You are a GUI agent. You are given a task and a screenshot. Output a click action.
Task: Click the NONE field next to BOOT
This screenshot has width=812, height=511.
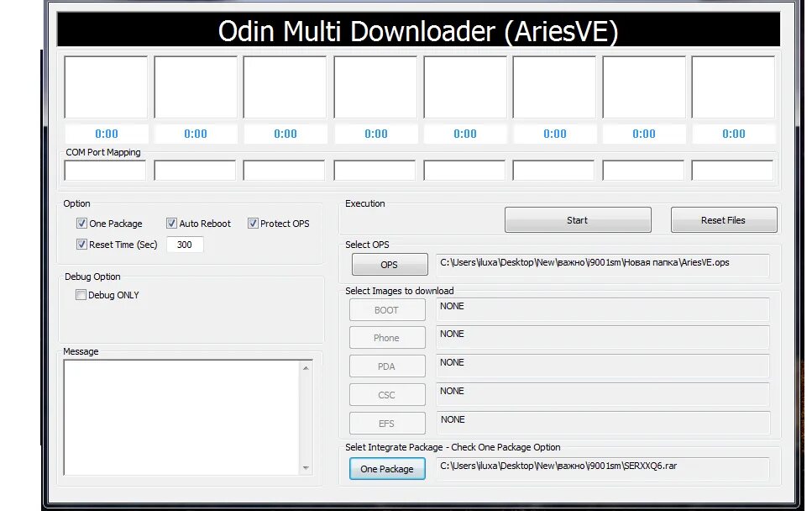coord(603,309)
